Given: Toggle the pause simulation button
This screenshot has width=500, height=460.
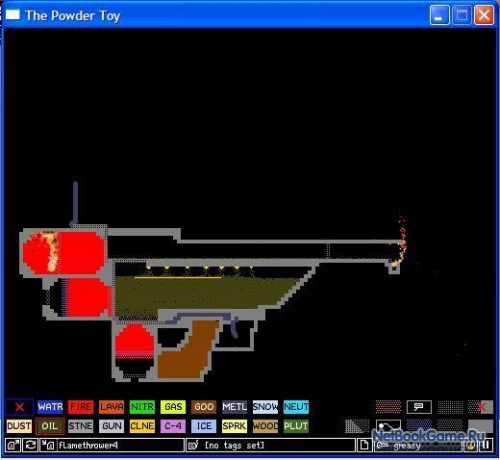Looking at the screenshot, I should pyautogui.click(x=486, y=445).
